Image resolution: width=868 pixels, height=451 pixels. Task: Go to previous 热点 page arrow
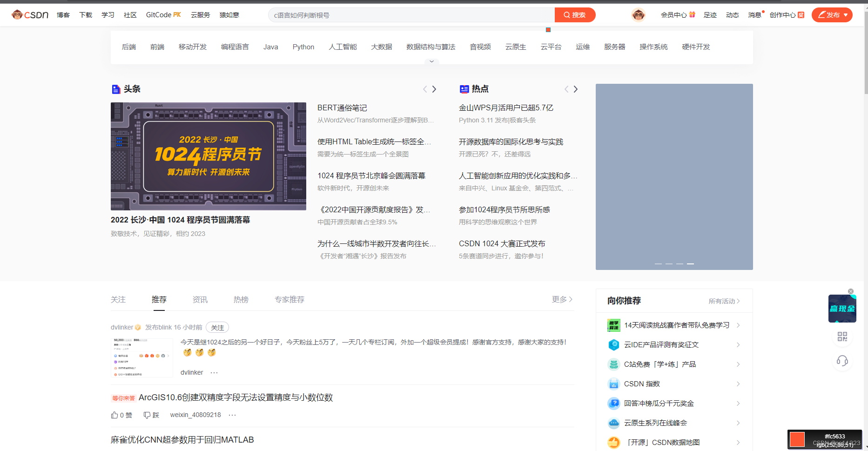point(566,89)
